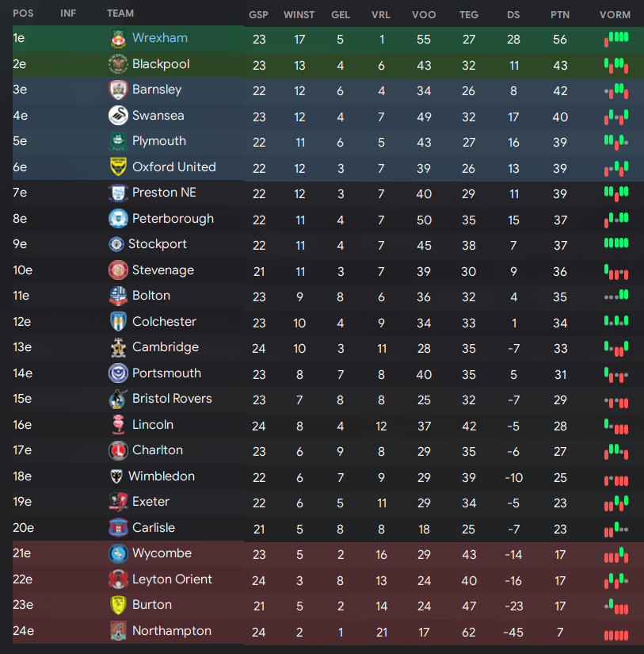Sort standings by POS header
This screenshot has height=654, width=644.
[23, 13]
